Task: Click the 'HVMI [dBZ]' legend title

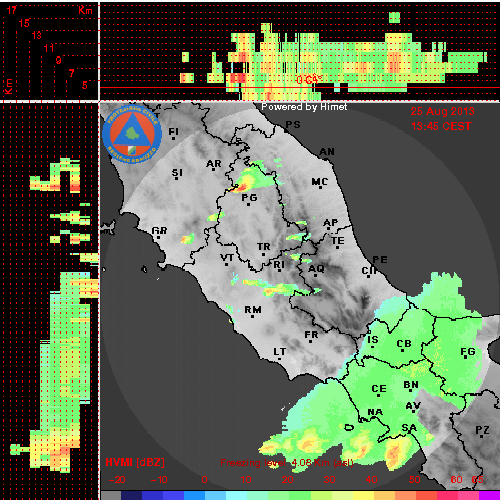Action: [x=135, y=462]
